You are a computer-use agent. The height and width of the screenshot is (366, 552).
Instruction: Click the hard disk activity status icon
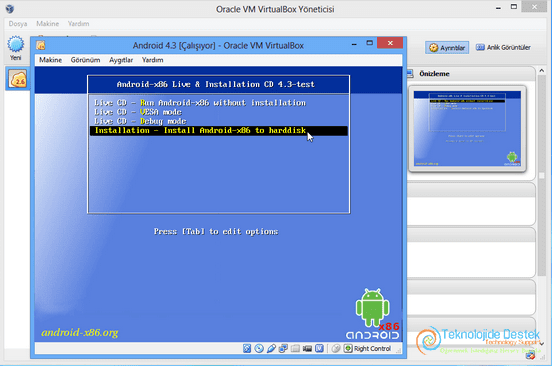click(x=247, y=348)
